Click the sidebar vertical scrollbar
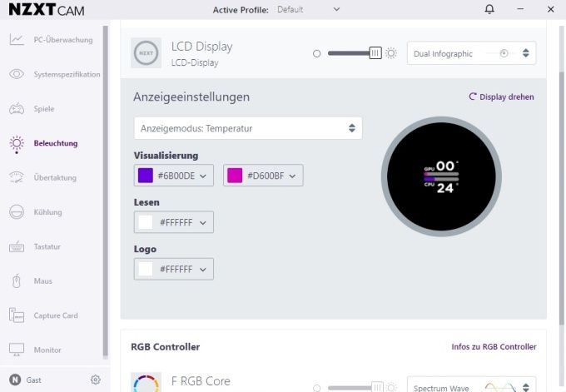Viewport: 566px width, 392px height. (x=106, y=191)
